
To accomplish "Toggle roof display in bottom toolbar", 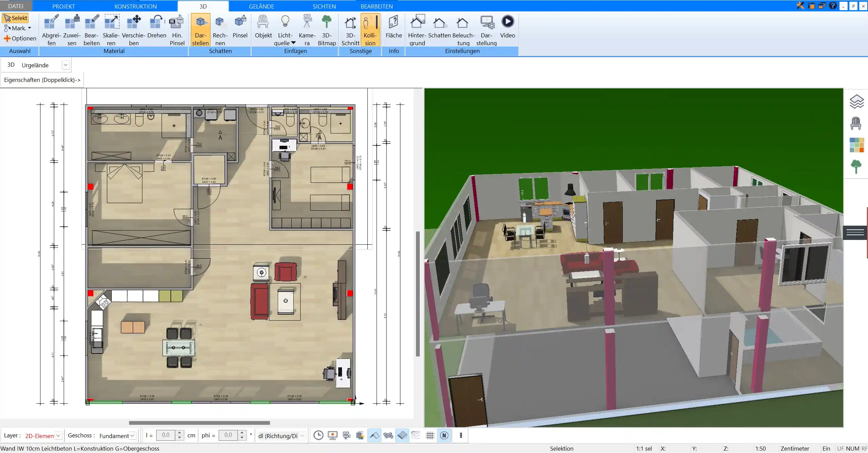I will click(374, 435).
